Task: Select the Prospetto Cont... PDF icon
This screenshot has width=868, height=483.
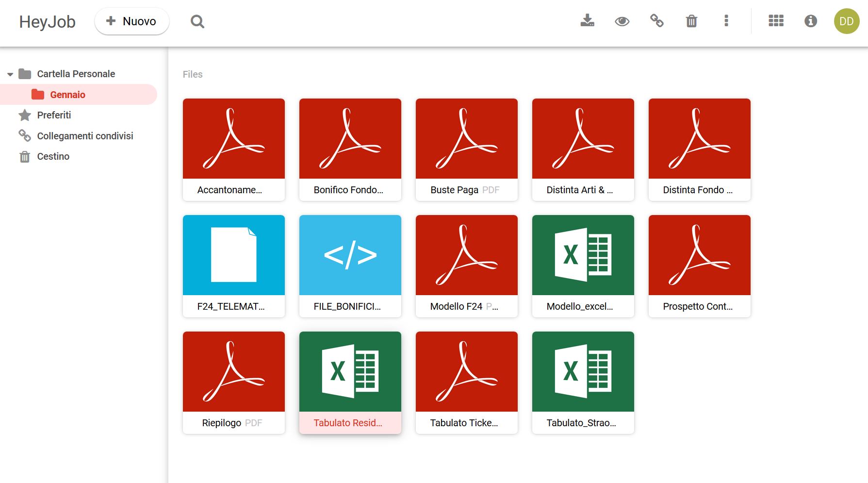Action: [700, 255]
